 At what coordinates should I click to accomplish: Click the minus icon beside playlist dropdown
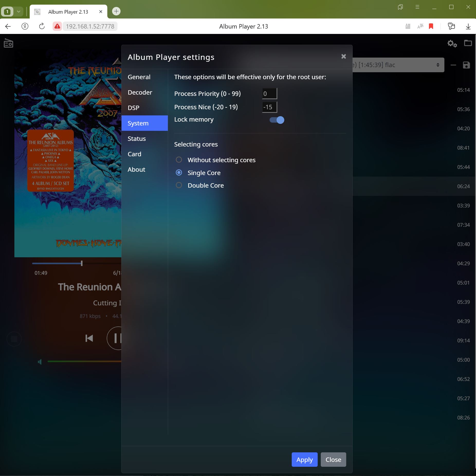tap(453, 65)
